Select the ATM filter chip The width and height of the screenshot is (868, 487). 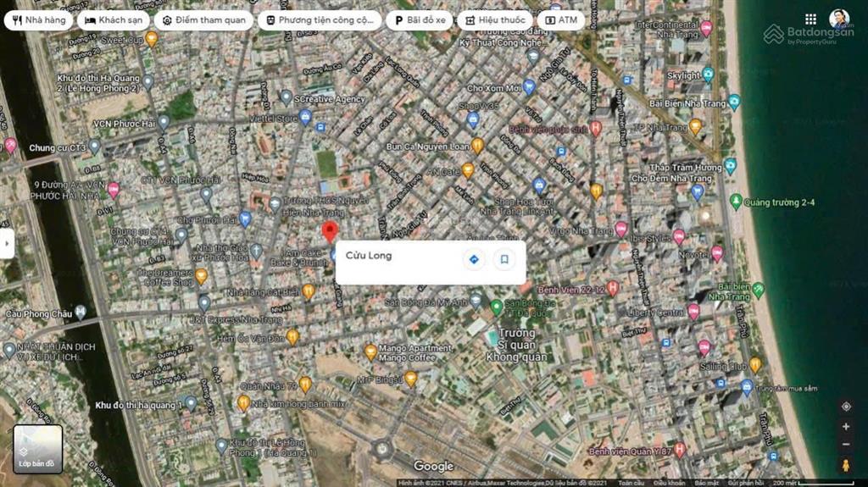pos(560,19)
